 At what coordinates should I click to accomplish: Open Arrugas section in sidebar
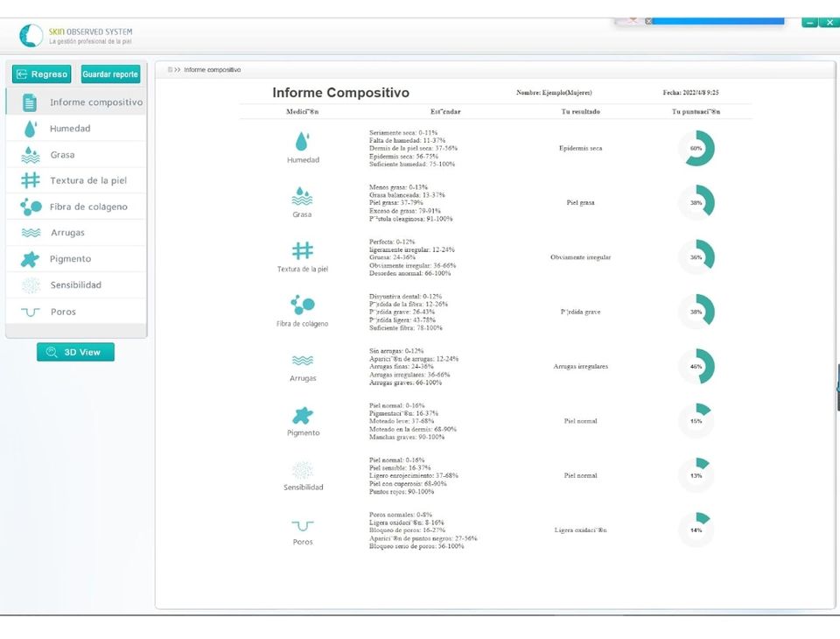(x=76, y=232)
